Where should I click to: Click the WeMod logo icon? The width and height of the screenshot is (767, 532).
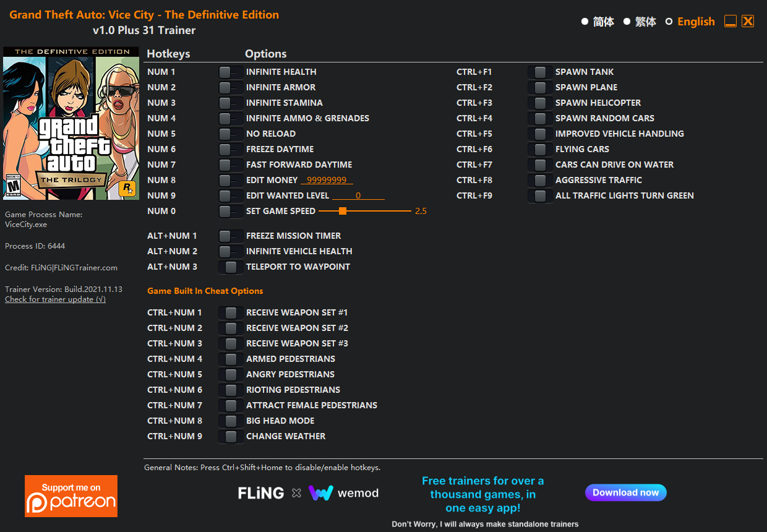point(320,493)
